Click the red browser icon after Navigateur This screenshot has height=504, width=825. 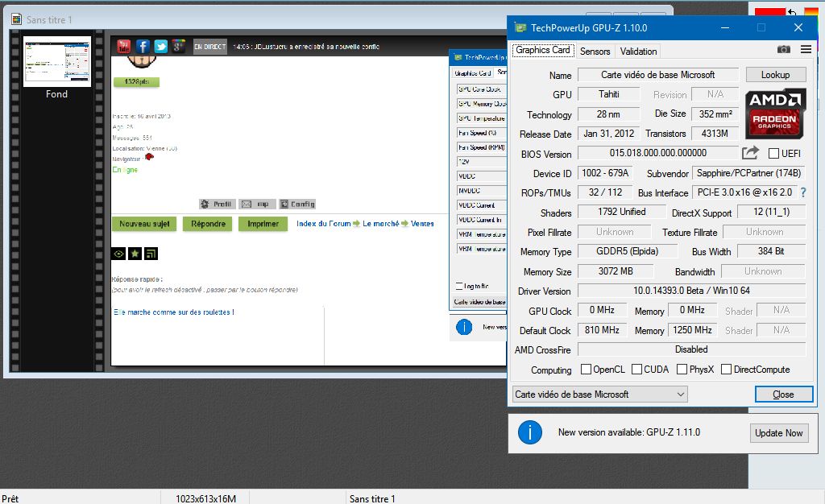click(x=149, y=157)
